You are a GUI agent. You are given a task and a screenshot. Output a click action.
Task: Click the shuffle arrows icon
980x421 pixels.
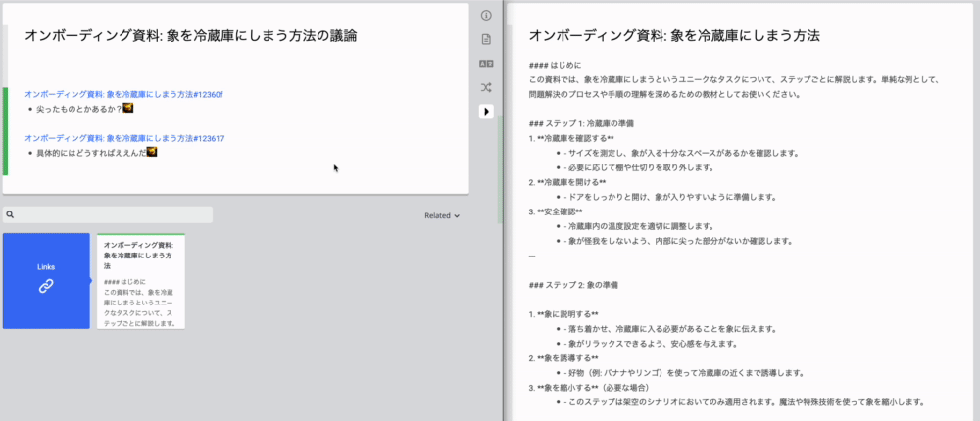pos(486,87)
